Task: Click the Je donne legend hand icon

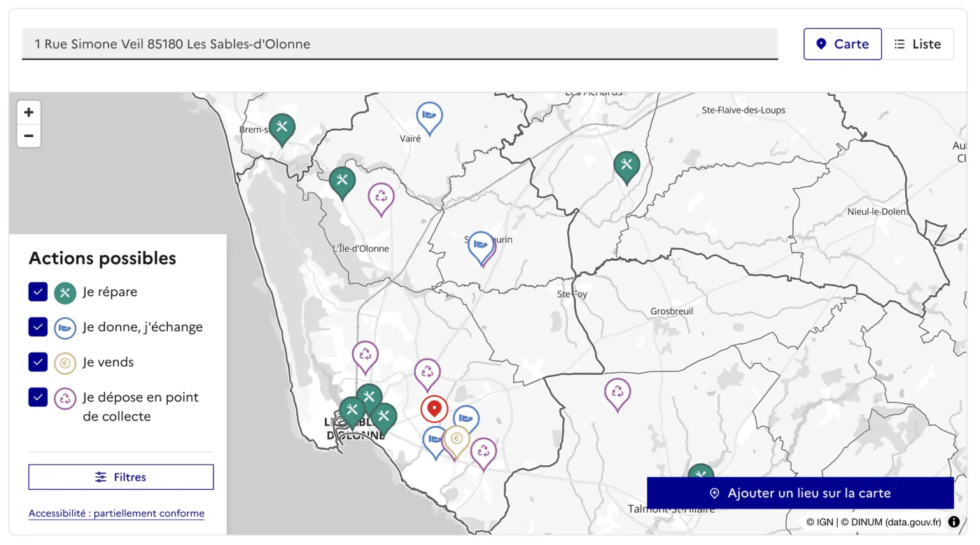Action: (65, 327)
